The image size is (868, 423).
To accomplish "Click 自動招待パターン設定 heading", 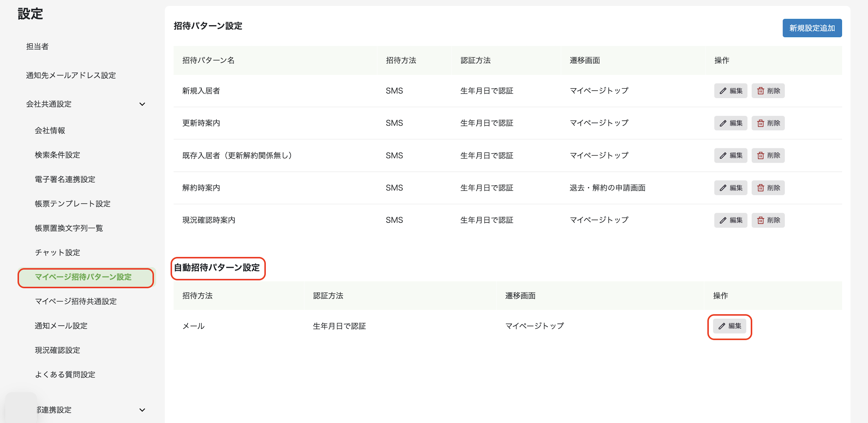I will pyautogui.click(x=217, y=267).
